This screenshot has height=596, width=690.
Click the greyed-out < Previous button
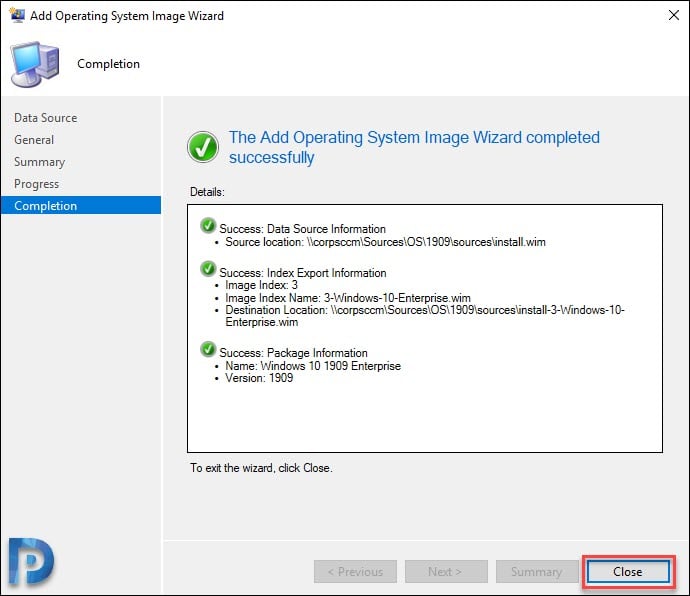tap(355, 571)
